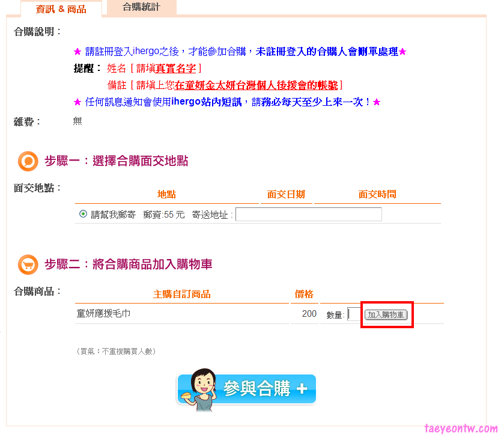The image size is (504, 437).
Task: Click the 參與合購 join button
Action: coord(246,389)
